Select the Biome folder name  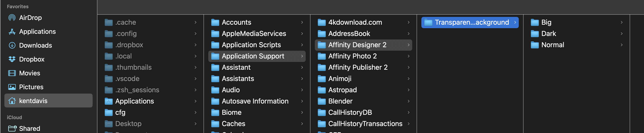tap(232, 113)
